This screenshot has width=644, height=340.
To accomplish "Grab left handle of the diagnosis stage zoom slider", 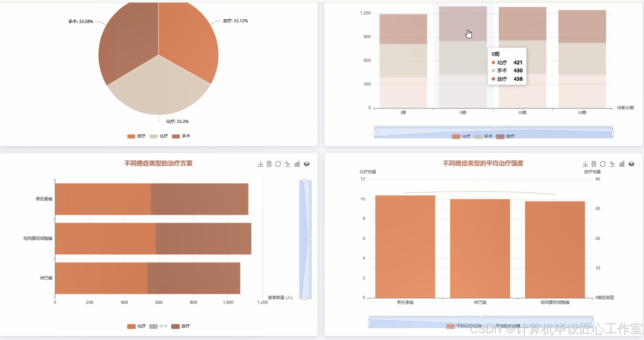I will click(375, 133).
